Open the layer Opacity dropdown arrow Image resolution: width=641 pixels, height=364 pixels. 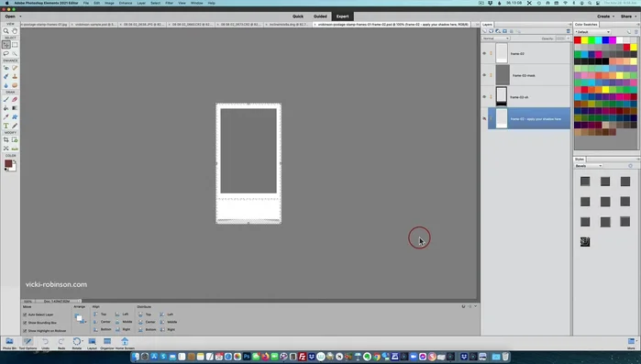click(569, 39)
